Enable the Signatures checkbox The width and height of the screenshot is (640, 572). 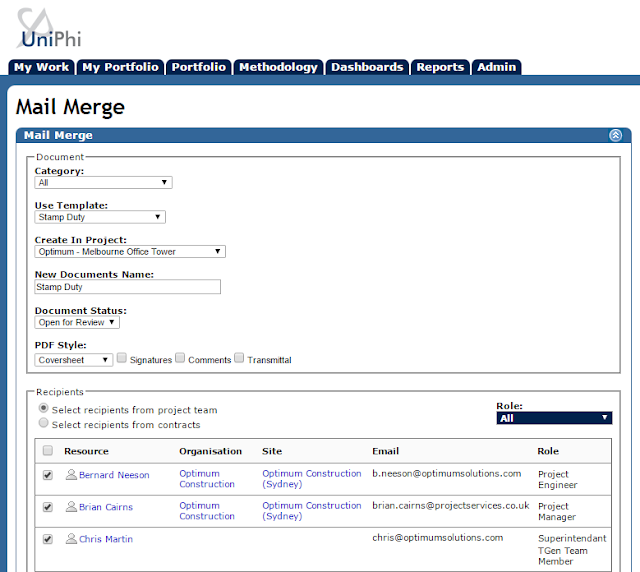pos(122,358)
